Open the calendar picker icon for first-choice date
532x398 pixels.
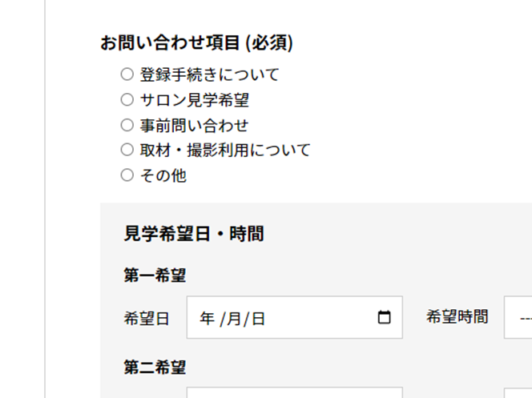click(x=385, y=318)
